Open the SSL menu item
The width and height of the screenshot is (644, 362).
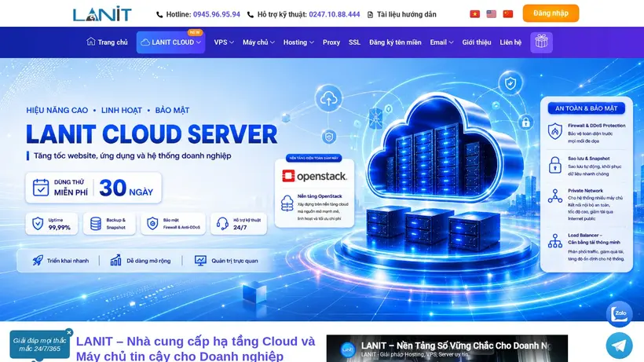(354, 42)
